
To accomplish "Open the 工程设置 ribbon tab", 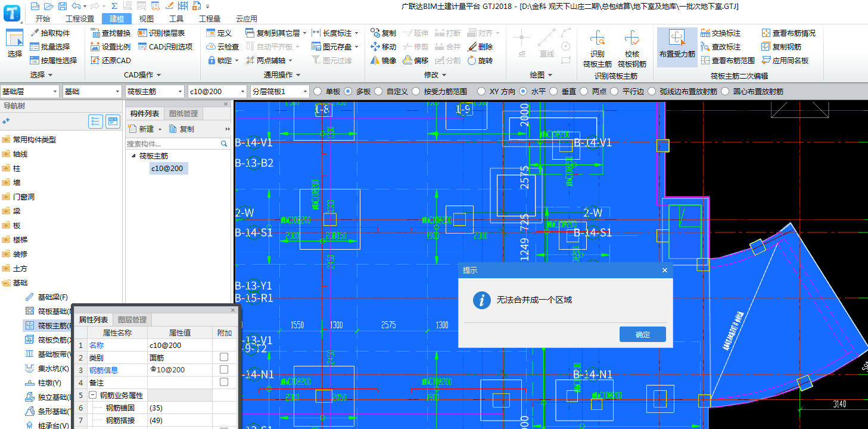I will (x=80, y=18).
